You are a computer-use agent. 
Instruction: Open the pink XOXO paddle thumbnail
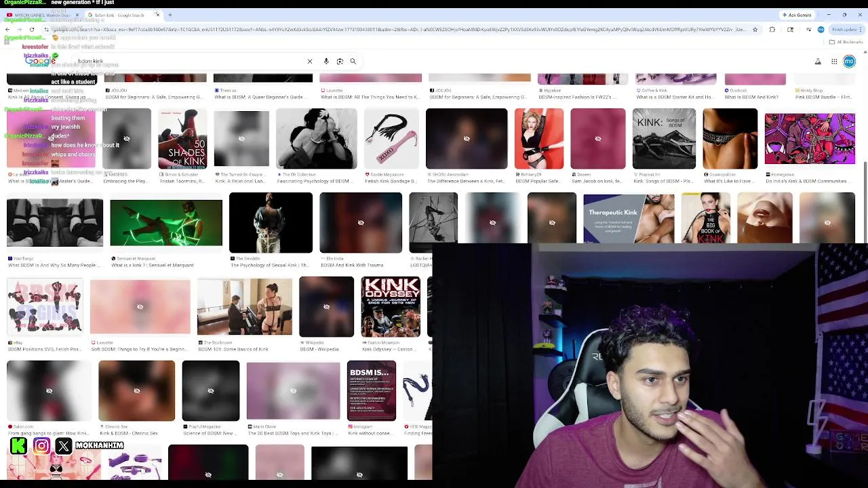(391, 139)
